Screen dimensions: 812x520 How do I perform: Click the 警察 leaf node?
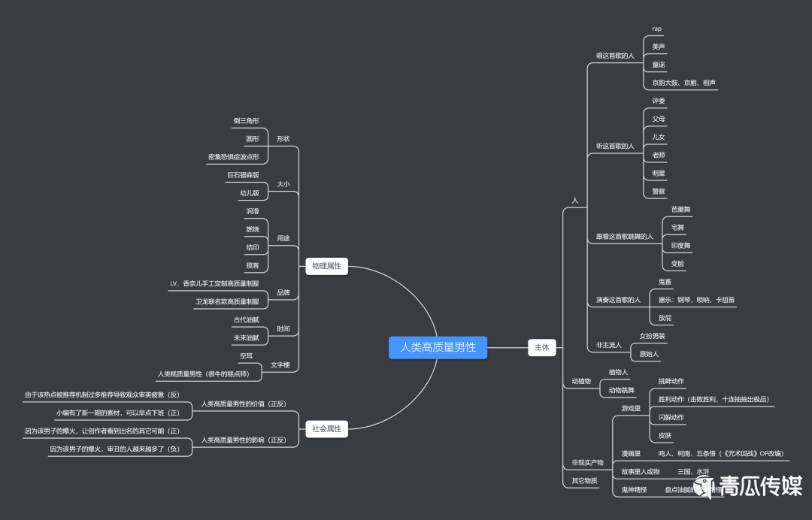[x=659, y=191]
